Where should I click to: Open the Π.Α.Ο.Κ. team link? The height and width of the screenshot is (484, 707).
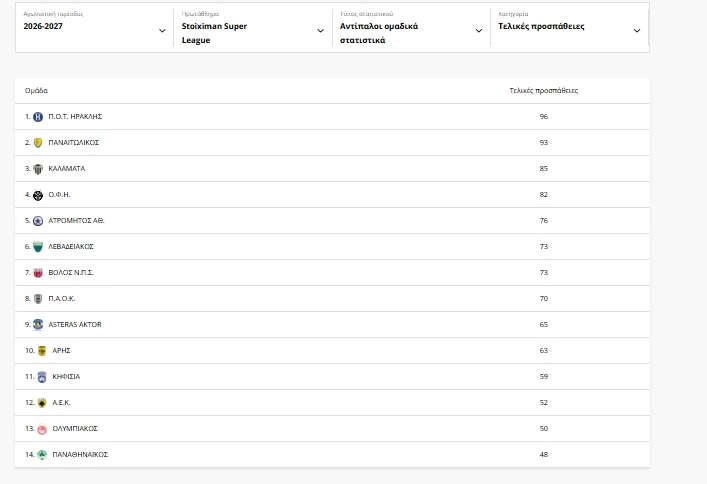point(62,299)
